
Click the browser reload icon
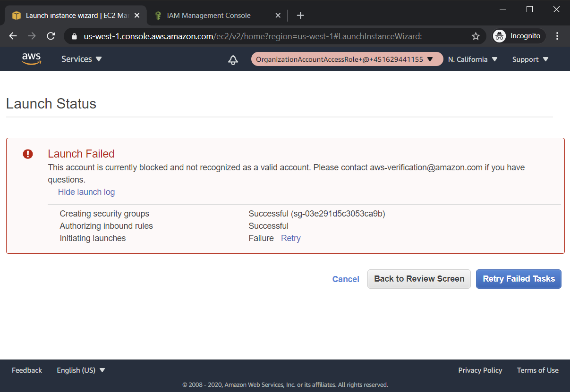(x=51, y=36)
